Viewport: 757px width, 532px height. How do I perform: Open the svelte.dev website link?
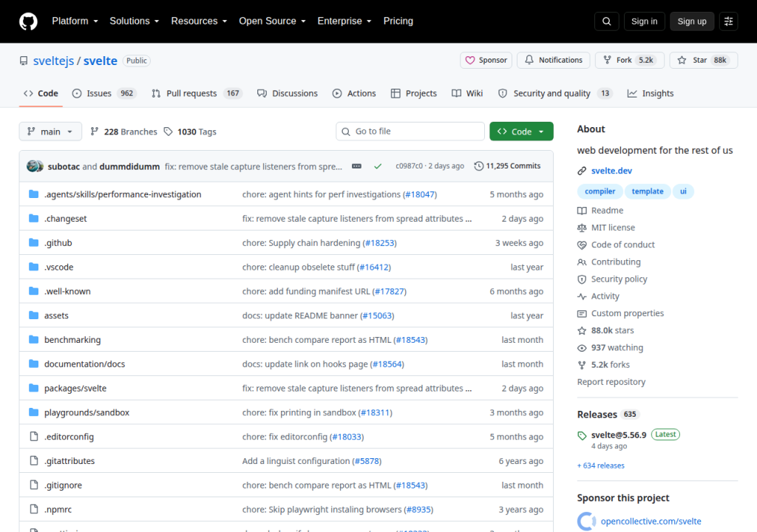coord(611,171)
